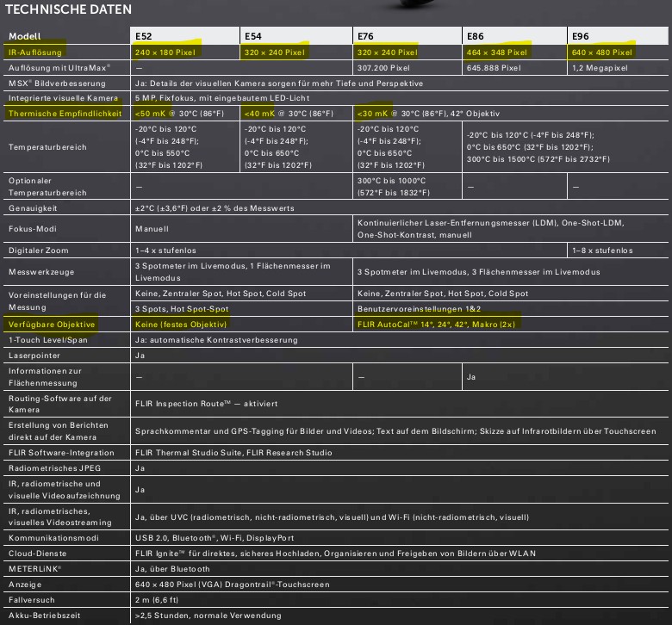Click the Thermische Empfindlichkeit row label

point(65,114)
